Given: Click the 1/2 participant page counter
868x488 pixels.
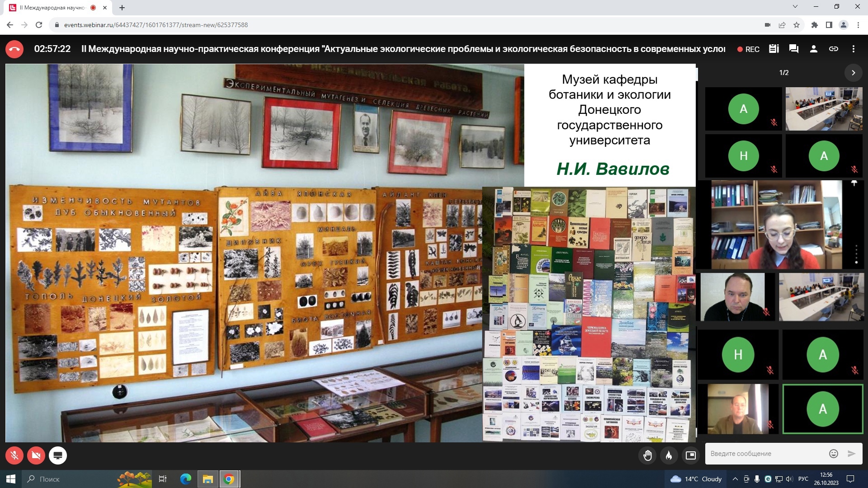Looking at the screenshot, I should coord(784,73).
